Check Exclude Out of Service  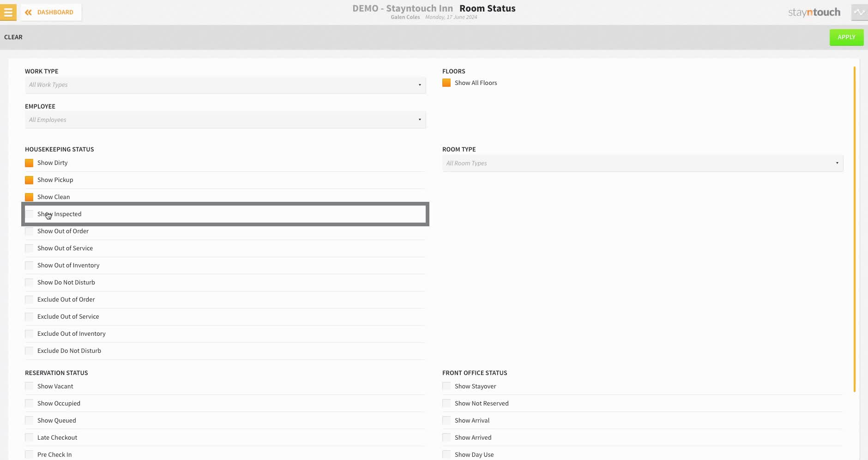29,316
